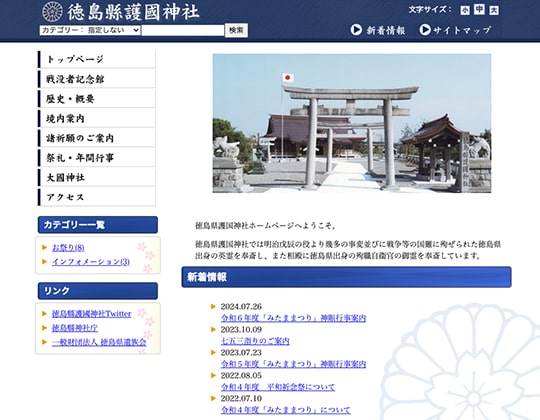This screenshot has width=540, height=420.
Task: Open the カテゴリー dropdown selector
Action: pos(90,30)
